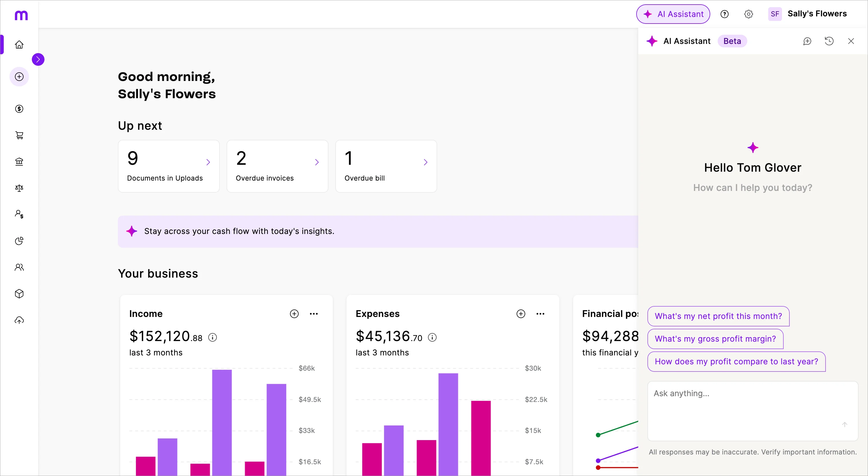Click the tall magenta Expenses bar
Viewport: 868px width, 476px height.
pyautogui.click(x=481, y=438)
